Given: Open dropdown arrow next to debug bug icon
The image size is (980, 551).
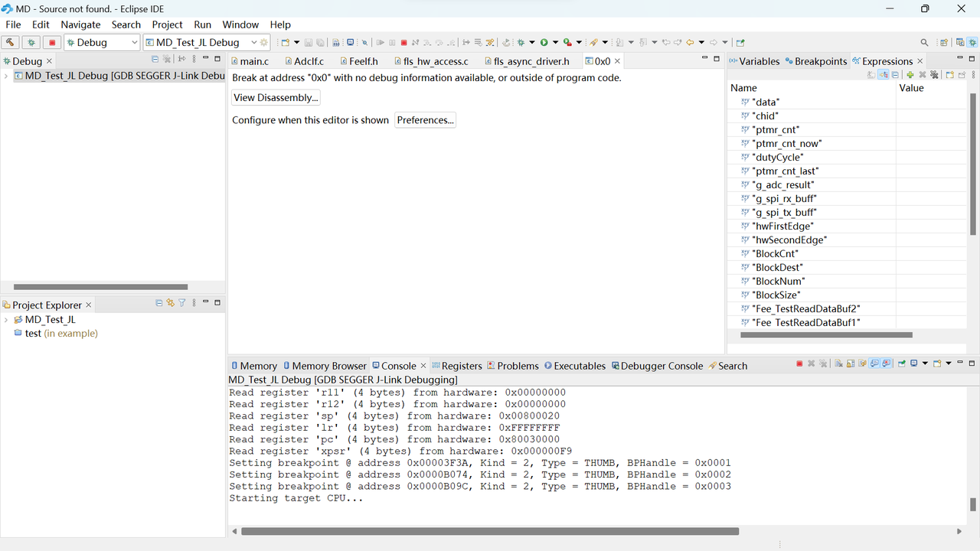Looking at the screenshot, I should [532, 42].
